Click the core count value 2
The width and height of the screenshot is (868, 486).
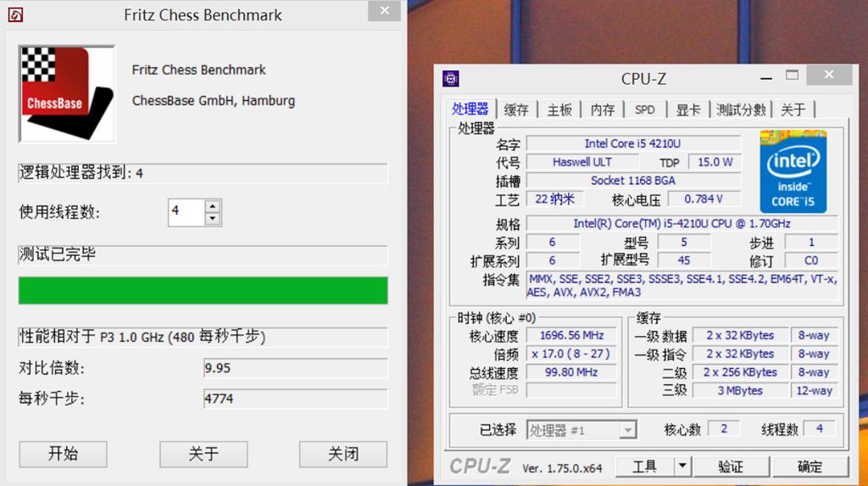point(724,428)
